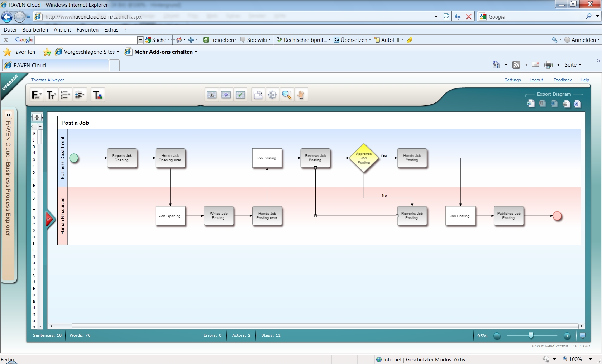Open the Übersetzen dropdown
Image resolution: width=602 pixels, height=364 pixels.
point(370,40)
